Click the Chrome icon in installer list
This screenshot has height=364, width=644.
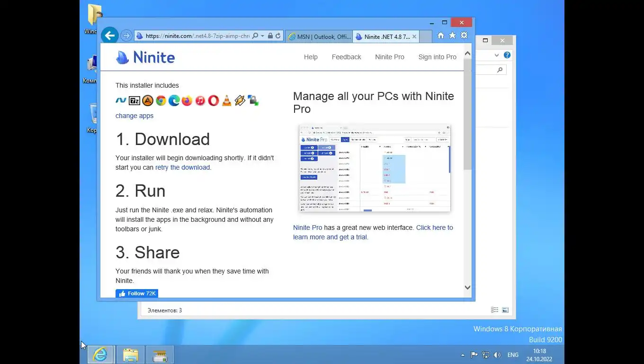tap(161, 100)
